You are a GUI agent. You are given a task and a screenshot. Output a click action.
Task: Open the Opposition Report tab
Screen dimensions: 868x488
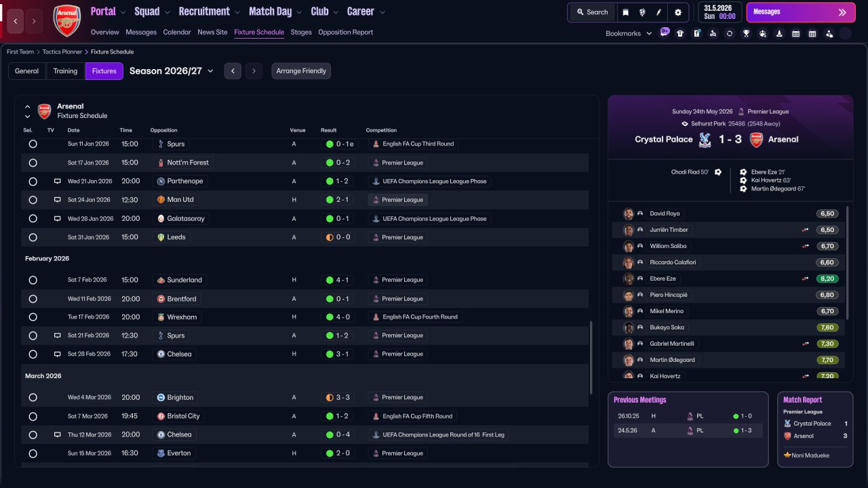[345, 32]
